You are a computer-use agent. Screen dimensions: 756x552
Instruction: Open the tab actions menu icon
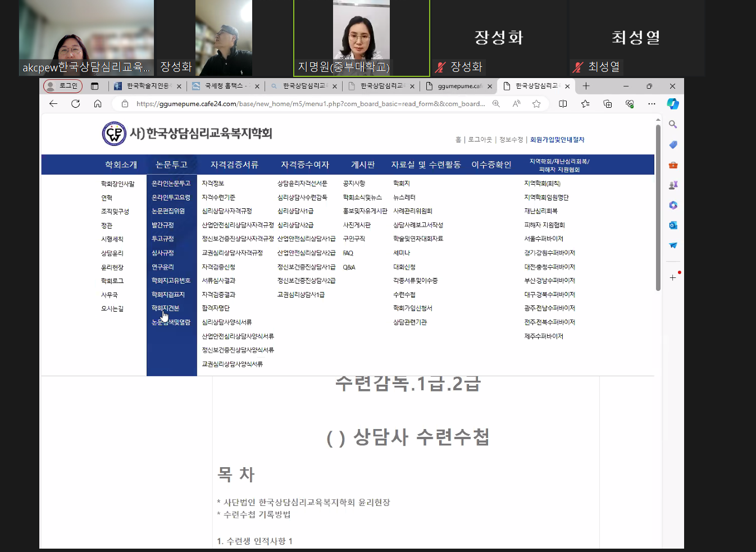tap(94, 86)
